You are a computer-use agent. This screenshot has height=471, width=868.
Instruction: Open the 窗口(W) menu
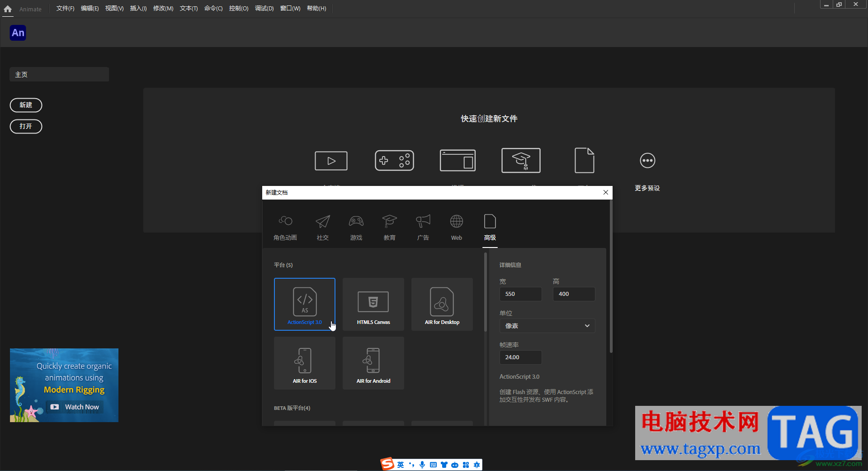click(290, 9)
